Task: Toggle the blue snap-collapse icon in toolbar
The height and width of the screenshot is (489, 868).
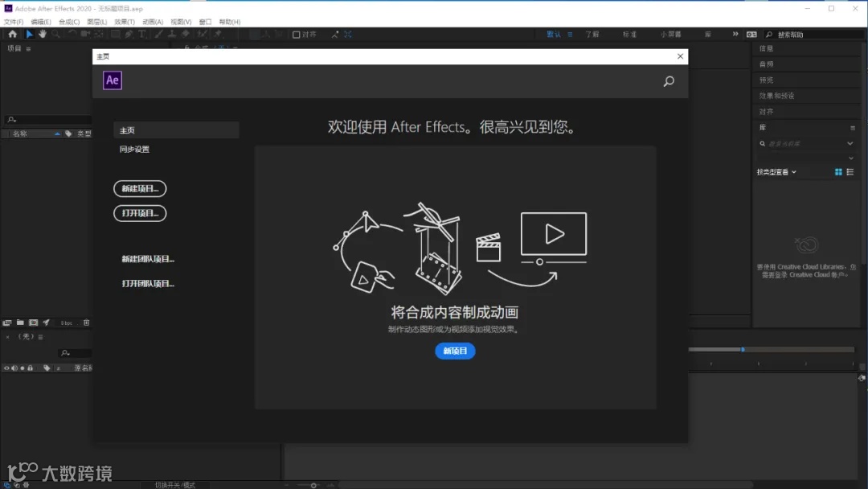Action: click(348, 35)
